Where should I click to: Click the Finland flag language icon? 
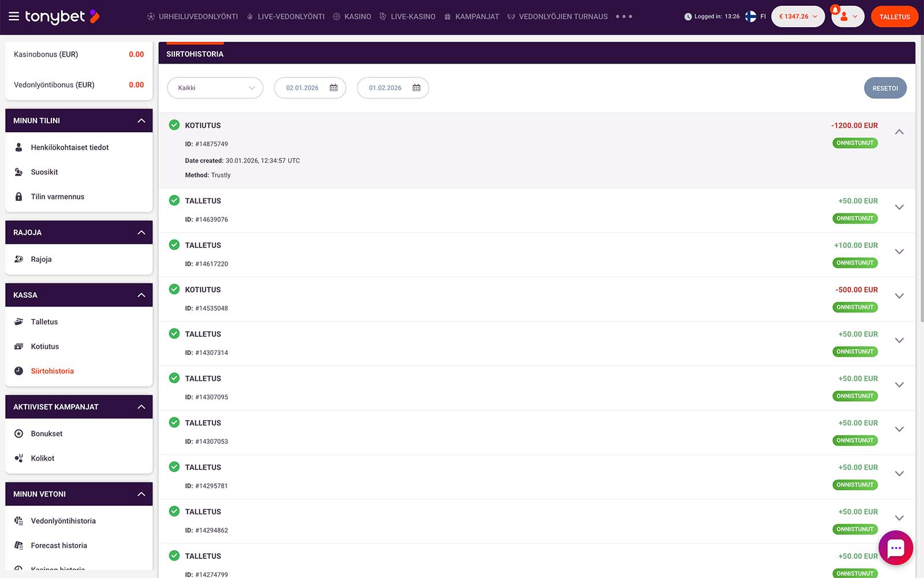click(x=751, y=17)
